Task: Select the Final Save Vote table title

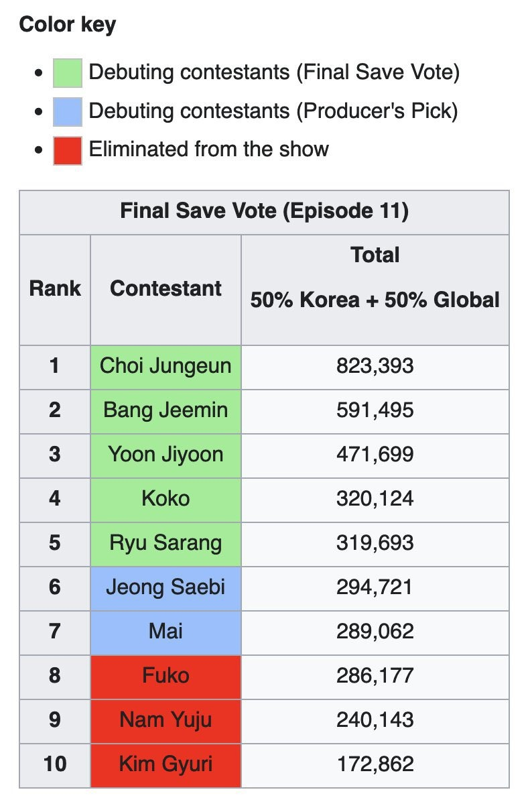Action: (264, 212)
